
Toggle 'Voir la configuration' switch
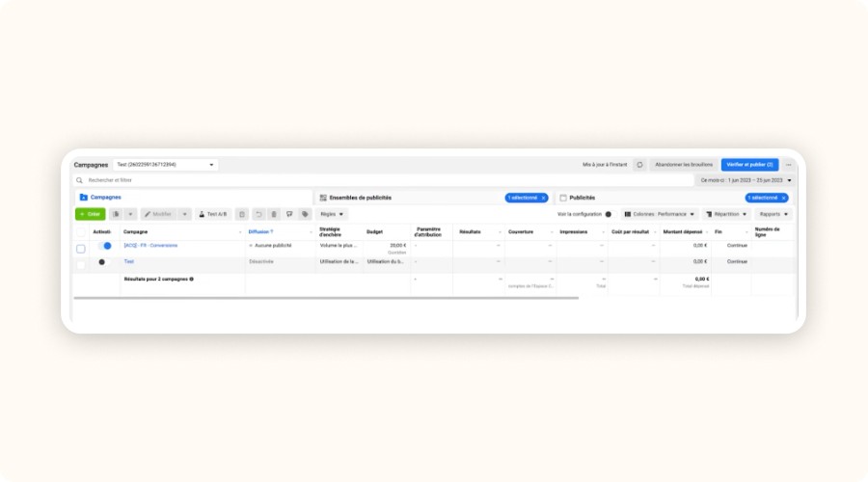coord(610,214)
